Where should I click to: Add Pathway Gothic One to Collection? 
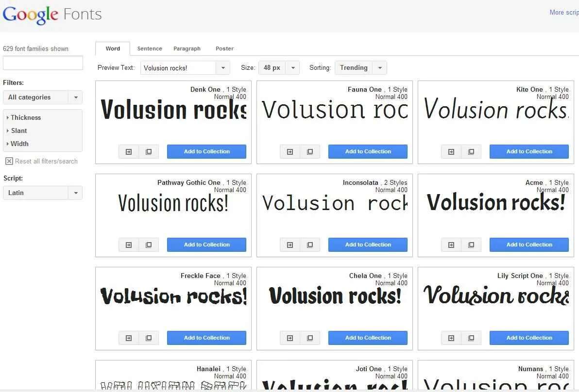pos(207,245)
